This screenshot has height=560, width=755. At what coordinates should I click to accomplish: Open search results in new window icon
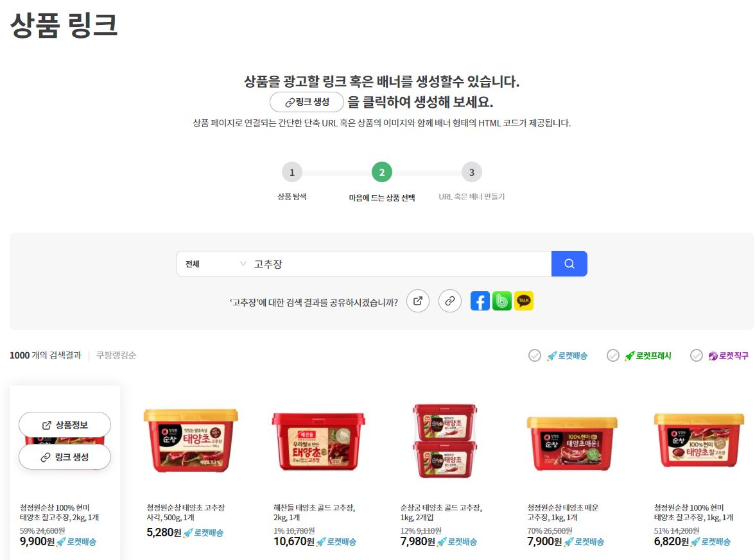coord(418,301)
